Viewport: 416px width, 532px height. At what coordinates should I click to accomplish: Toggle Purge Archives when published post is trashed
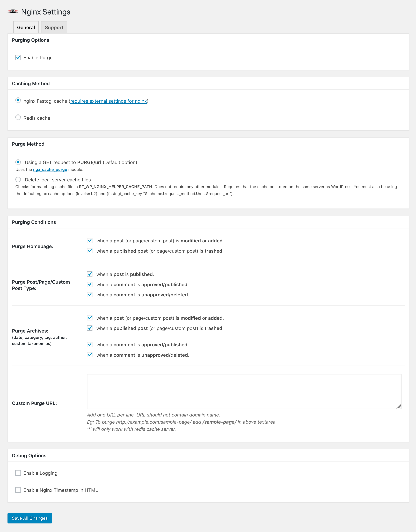pyautogui.click(x=90, y=328)
